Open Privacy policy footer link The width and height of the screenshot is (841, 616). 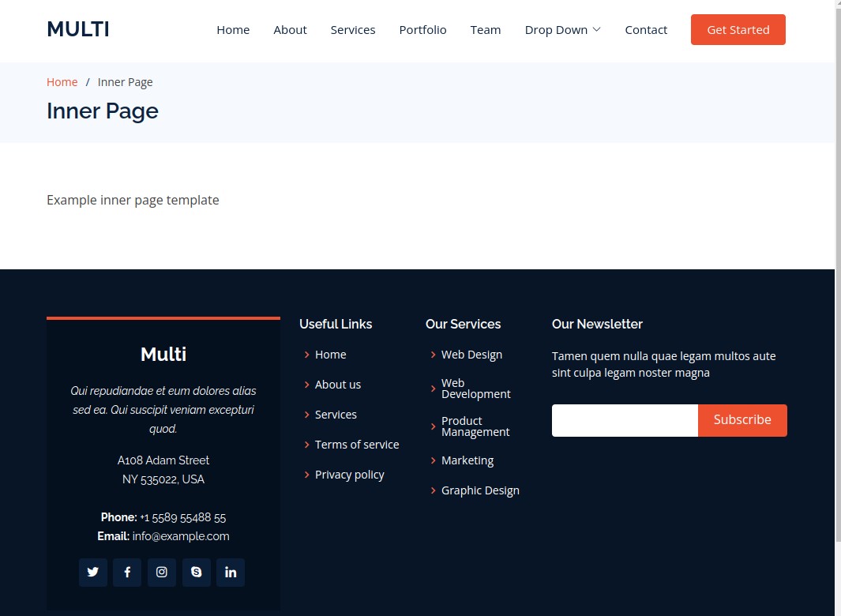click(x=349, y=475)
